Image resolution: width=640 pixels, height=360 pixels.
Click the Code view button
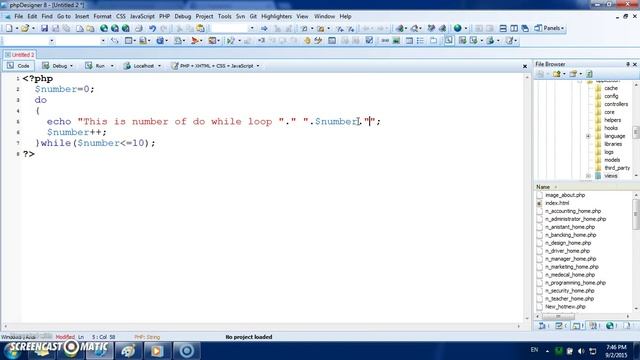[x=19, y=66]
